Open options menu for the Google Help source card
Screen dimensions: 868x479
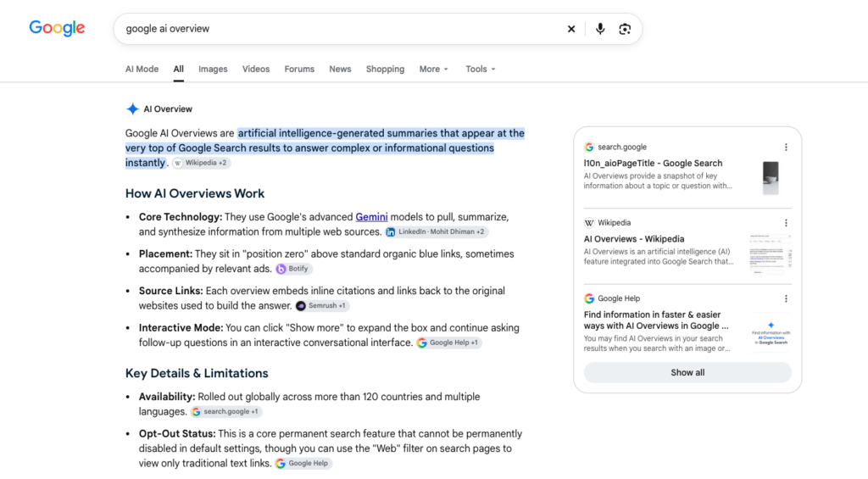786,299
